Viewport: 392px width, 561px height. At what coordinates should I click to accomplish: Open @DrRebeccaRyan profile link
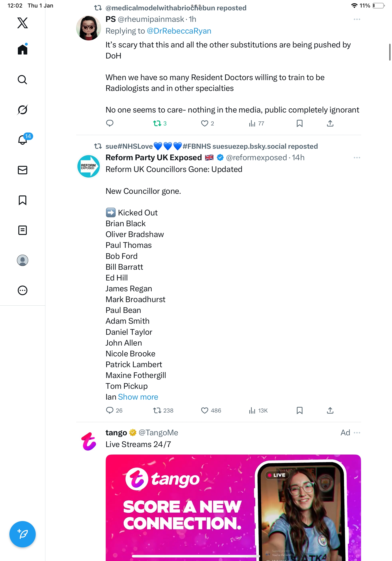179,31
